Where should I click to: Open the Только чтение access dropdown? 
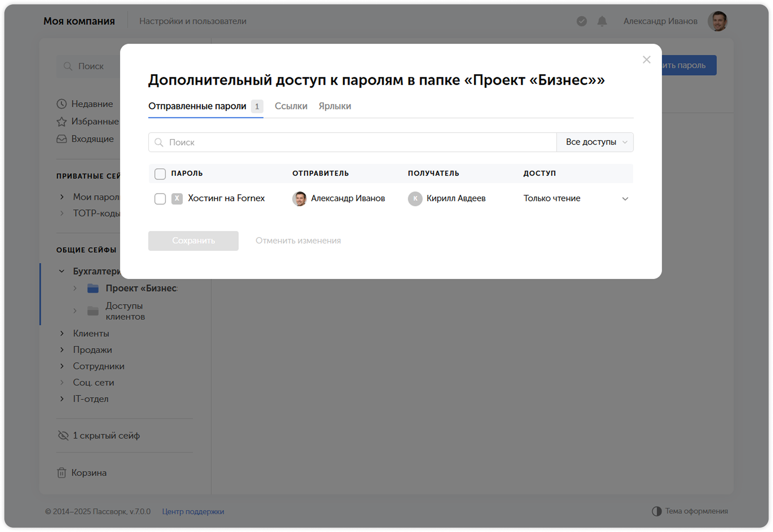576,199
